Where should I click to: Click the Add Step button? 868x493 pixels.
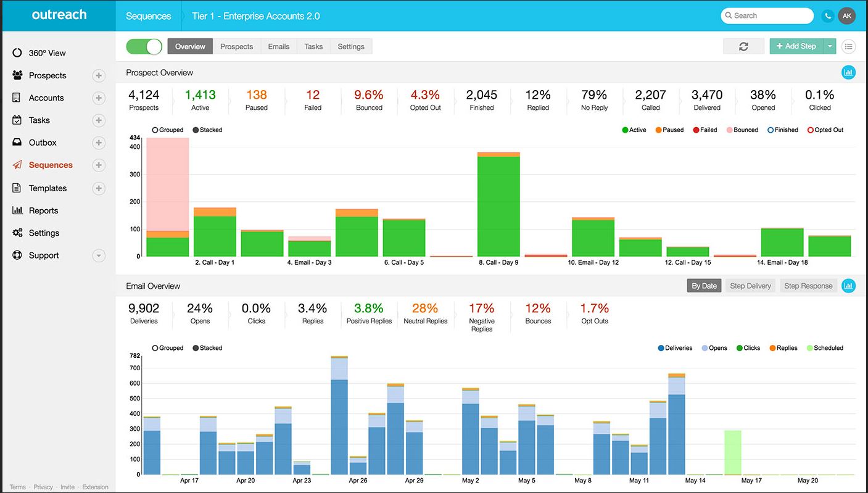[x=796, y=46]
